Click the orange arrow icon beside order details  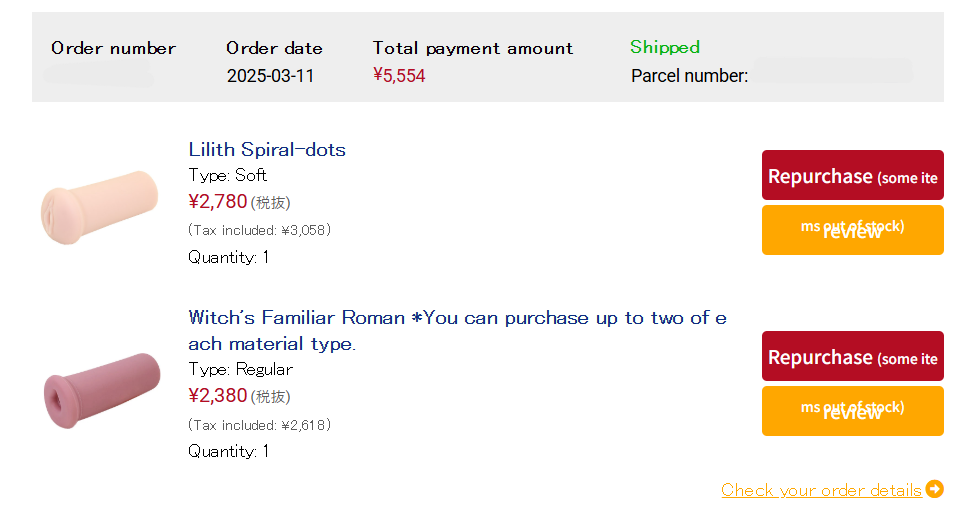pyautogui.click(x=934, y=489)
